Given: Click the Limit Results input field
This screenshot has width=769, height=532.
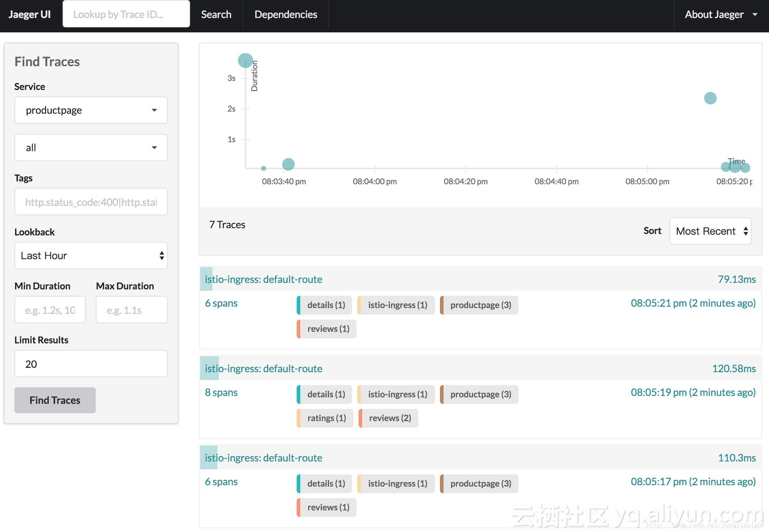Looking at the screenshot, I should point(91,364).
